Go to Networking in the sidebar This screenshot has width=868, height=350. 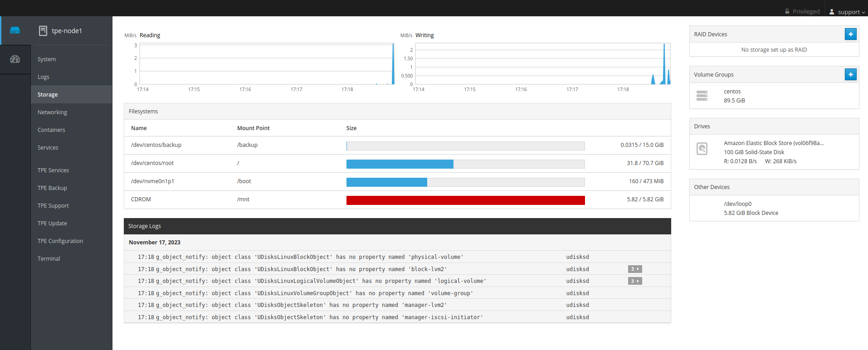pyautogui.click(x=52, y=112)
